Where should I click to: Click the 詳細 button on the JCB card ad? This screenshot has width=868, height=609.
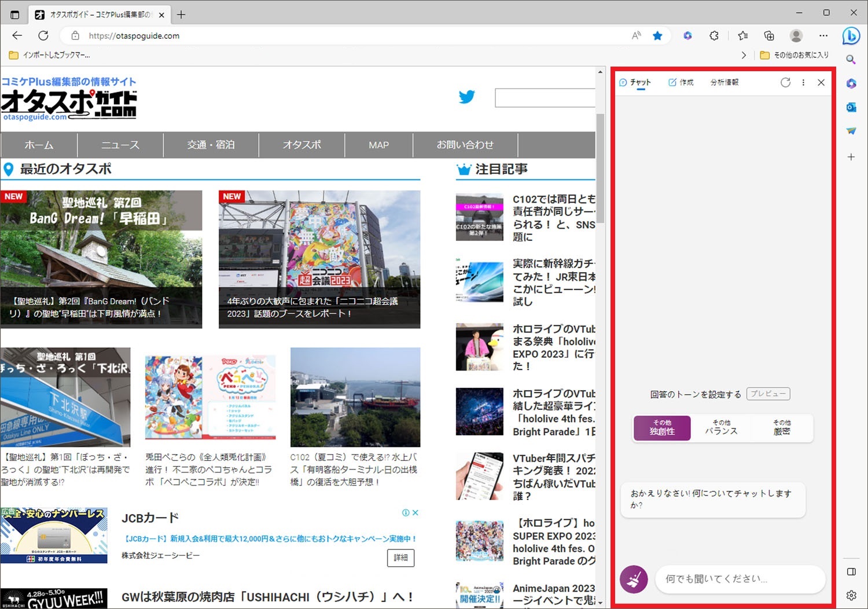[400, 557]
